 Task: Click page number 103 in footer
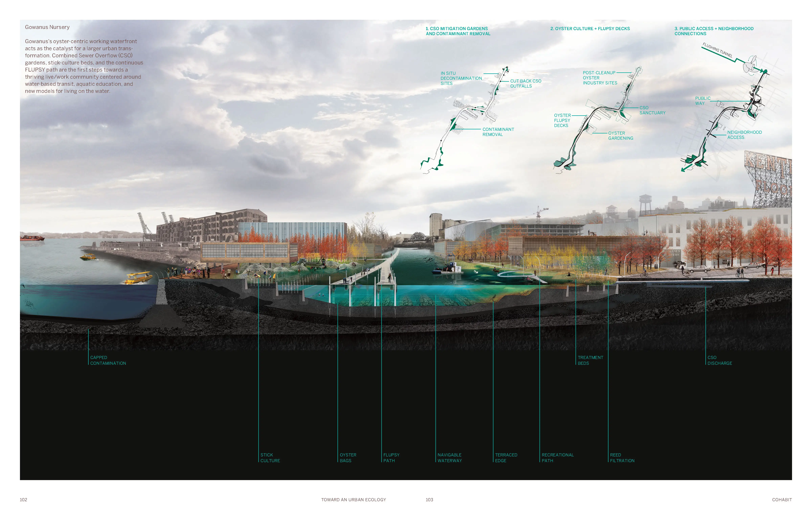tap(429, 500)
